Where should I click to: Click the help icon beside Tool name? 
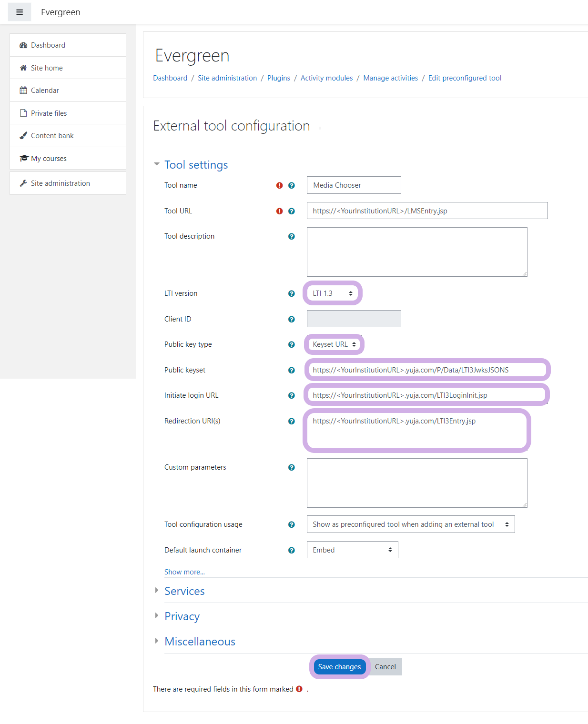tap(292, 185)
